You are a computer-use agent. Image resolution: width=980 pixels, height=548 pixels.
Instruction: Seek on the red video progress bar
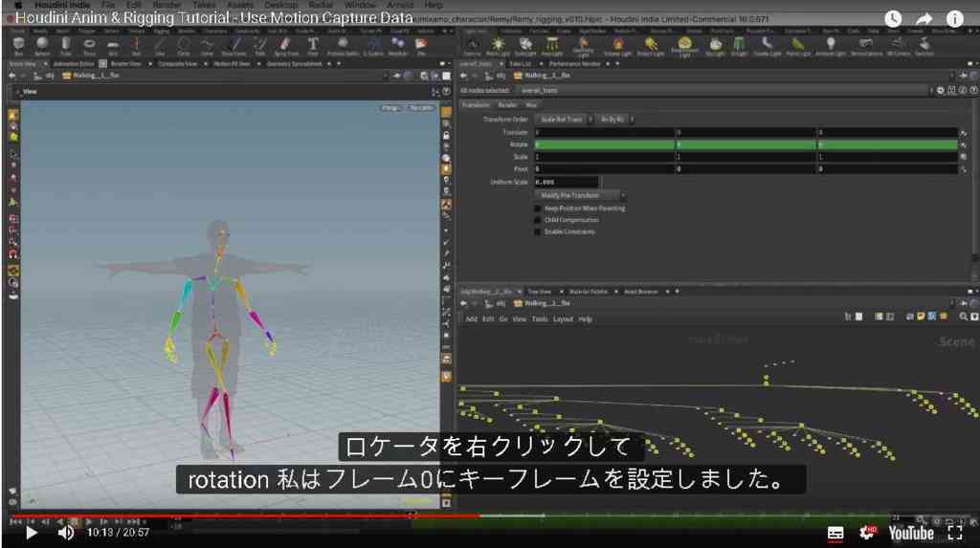(246, 516)
